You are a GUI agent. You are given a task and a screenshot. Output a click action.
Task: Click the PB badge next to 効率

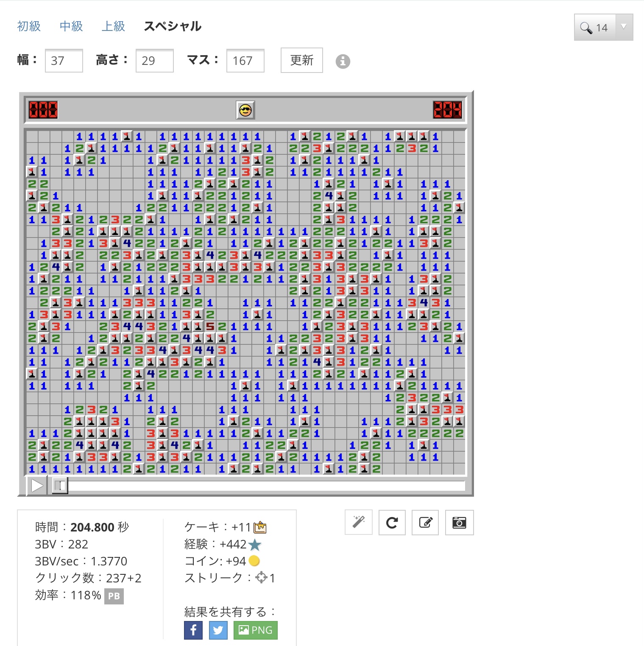[x=114, y=596]
